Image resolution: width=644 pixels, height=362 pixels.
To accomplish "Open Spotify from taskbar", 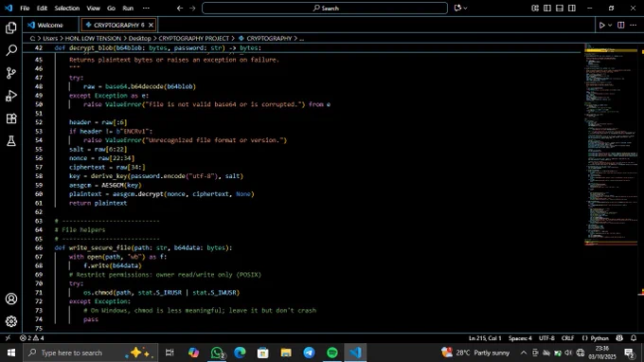I will [x=332, y=353].
